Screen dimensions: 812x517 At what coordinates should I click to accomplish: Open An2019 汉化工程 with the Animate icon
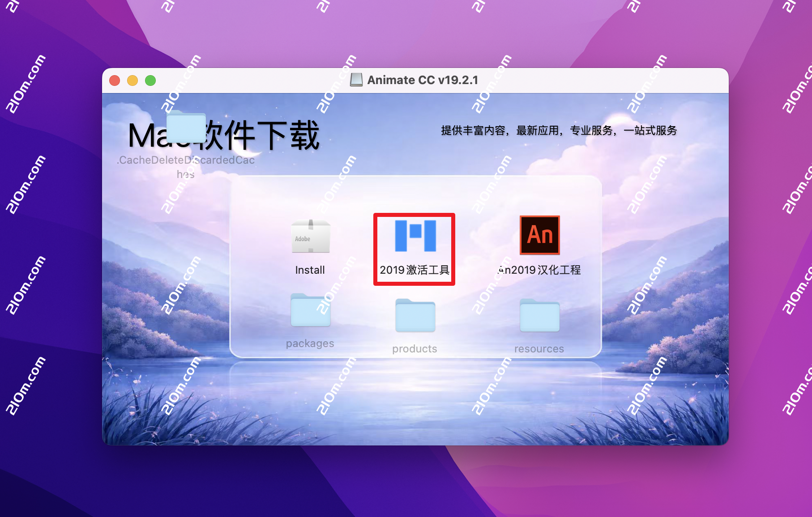pyautogui.click(x=539, y=236)
